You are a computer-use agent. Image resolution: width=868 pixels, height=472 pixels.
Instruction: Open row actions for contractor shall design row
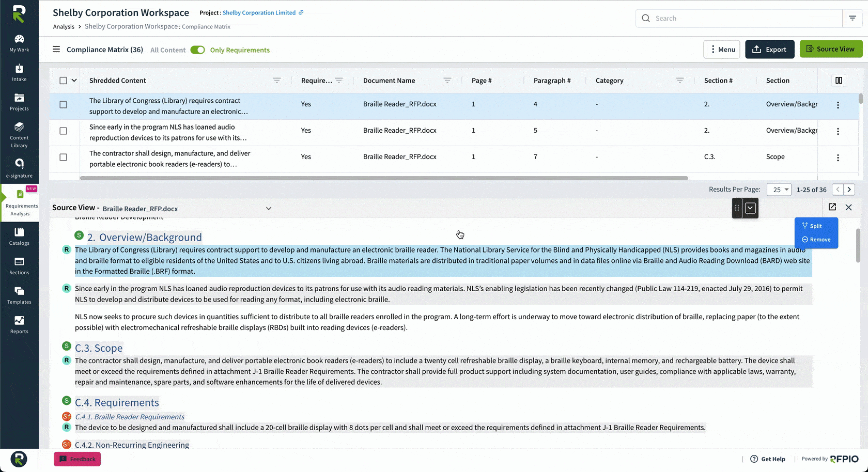[838, 158]
